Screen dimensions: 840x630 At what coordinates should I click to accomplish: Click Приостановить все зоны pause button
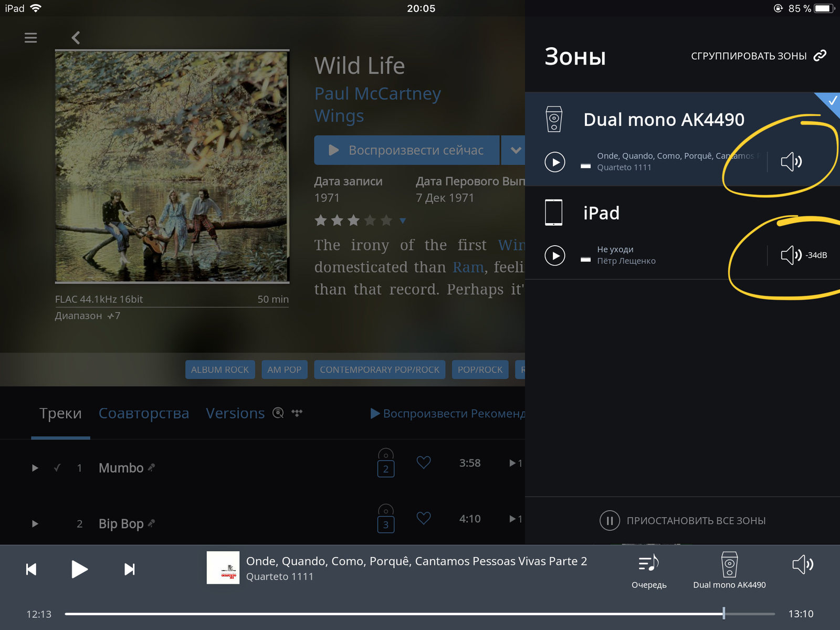[682, 521]
